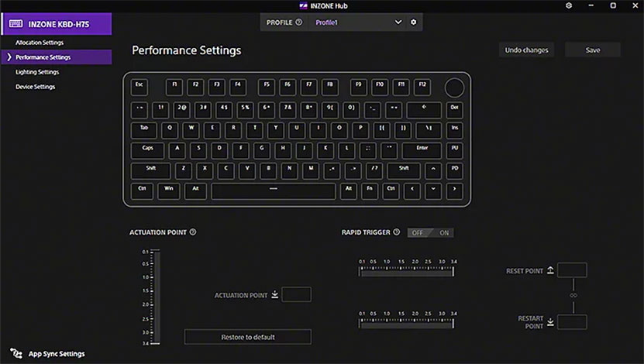Select the S key on keyboard diagram
The image size is (644, 364).
point(199,150)
